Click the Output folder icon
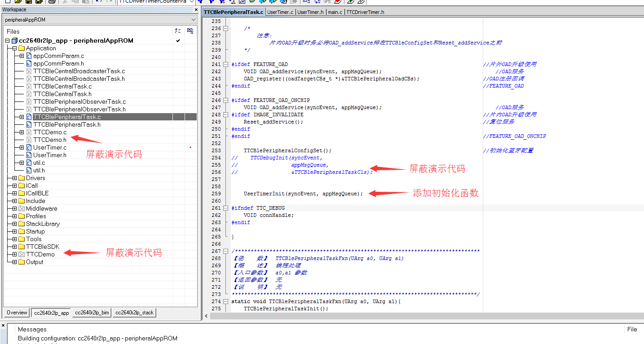The image size is (644, 344). 22,262
